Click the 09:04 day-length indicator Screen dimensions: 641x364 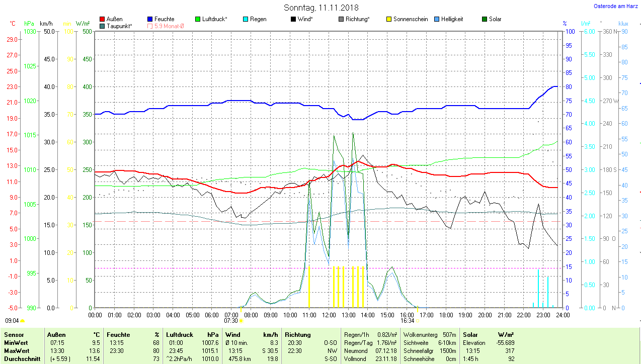pos(12,320)
